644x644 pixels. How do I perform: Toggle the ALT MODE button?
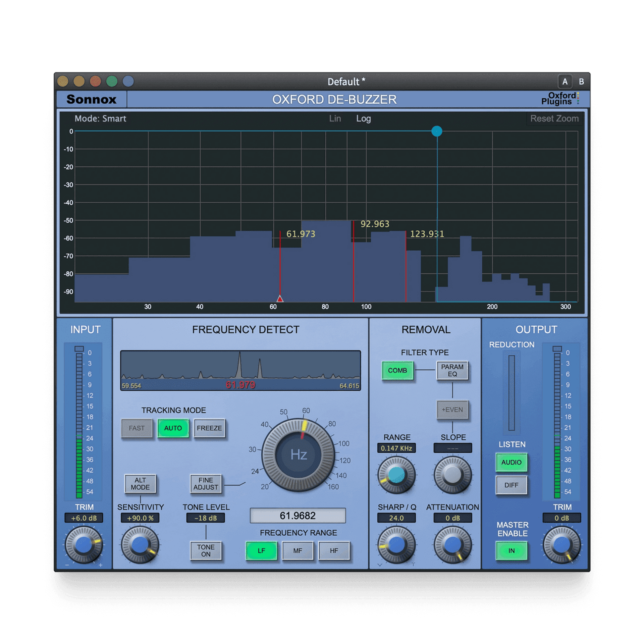(x=140, y=484)
